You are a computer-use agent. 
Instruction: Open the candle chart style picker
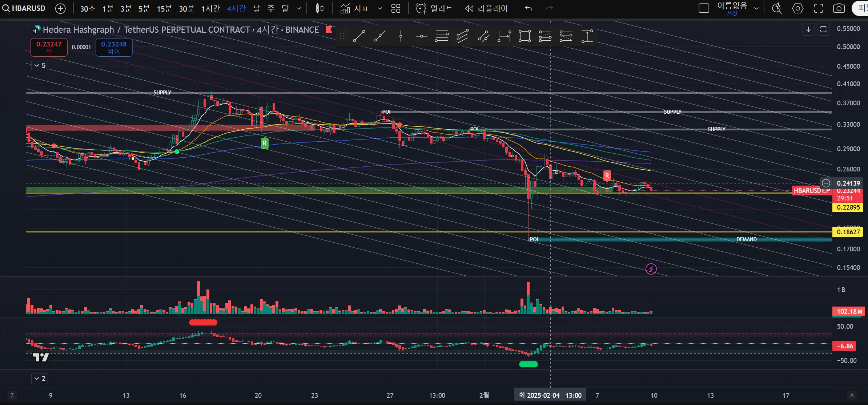pos(320,8)
